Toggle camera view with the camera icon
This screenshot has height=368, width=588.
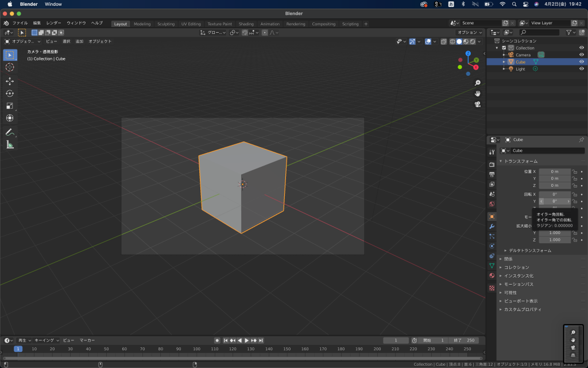point(477,105)
